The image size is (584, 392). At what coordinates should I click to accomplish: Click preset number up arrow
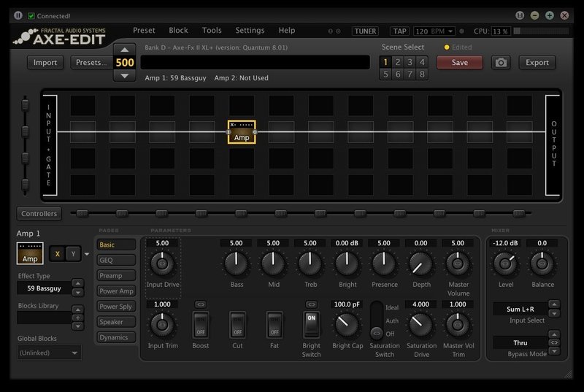pos(125,50)
